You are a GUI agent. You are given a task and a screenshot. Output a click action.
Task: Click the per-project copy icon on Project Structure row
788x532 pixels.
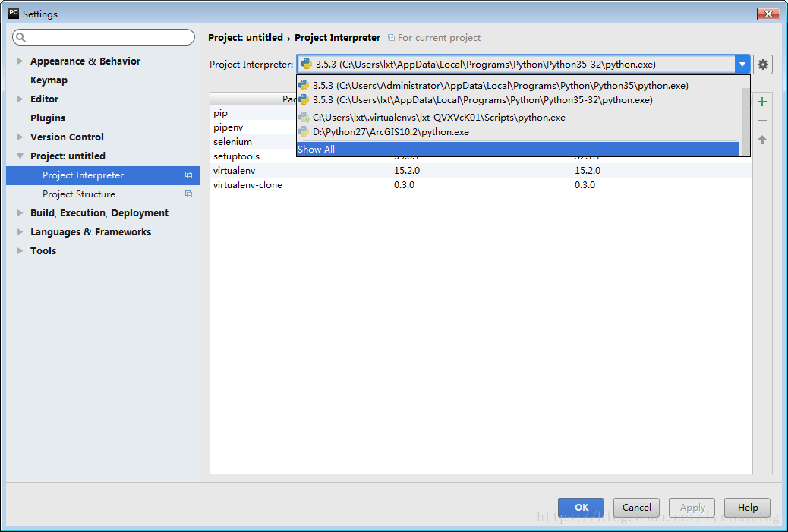point(188,194)
